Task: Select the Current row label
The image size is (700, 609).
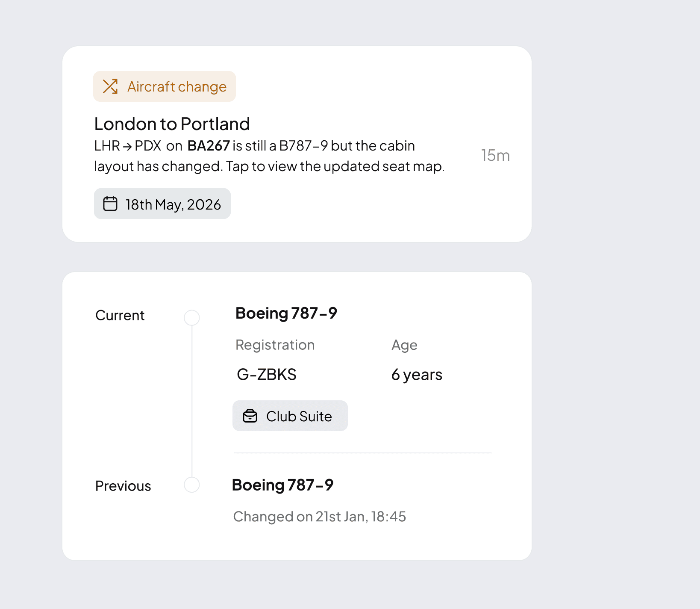Action: click(x=120, y=316)
